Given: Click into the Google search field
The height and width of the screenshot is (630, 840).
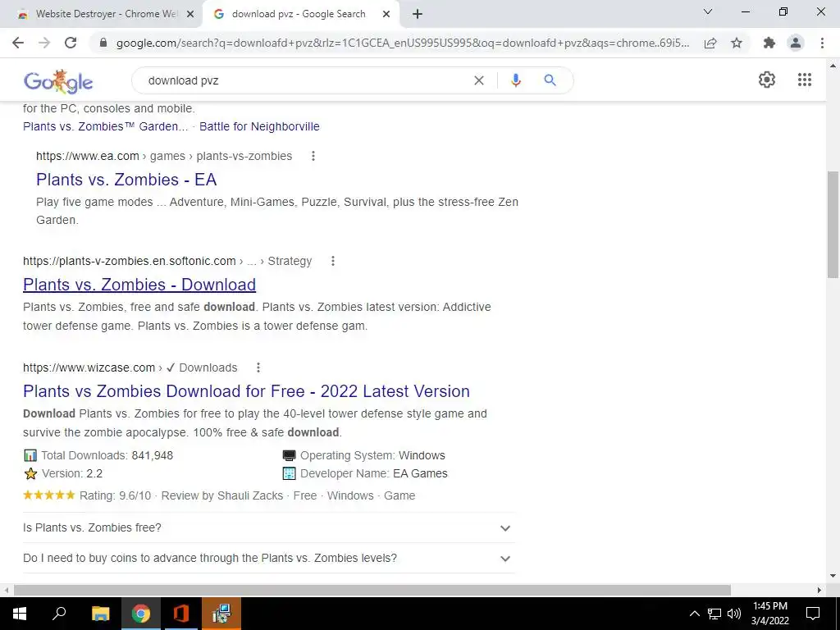Looking at the screenshot, I should point(305,80).
